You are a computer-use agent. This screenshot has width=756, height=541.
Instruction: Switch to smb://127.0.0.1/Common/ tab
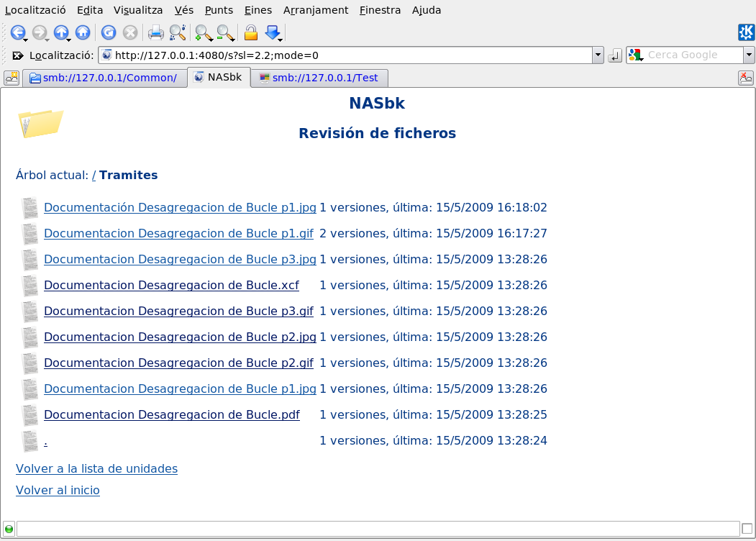tap(104, 78)
